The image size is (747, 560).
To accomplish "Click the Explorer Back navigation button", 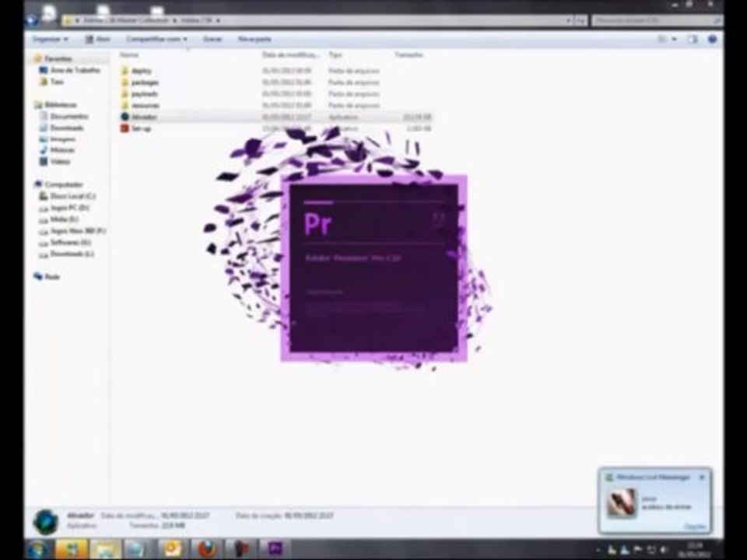I will [31, 20].
